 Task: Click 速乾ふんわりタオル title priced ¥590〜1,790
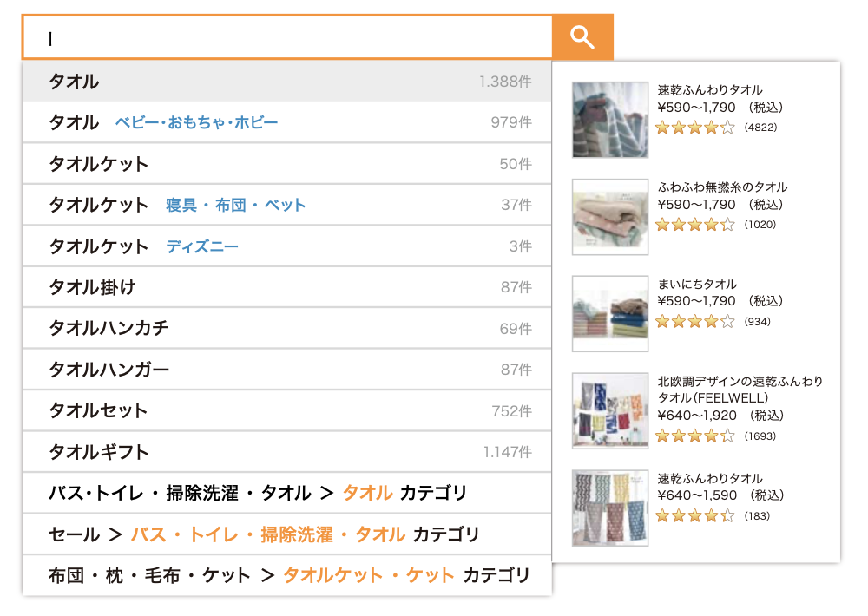pos(710,89)
